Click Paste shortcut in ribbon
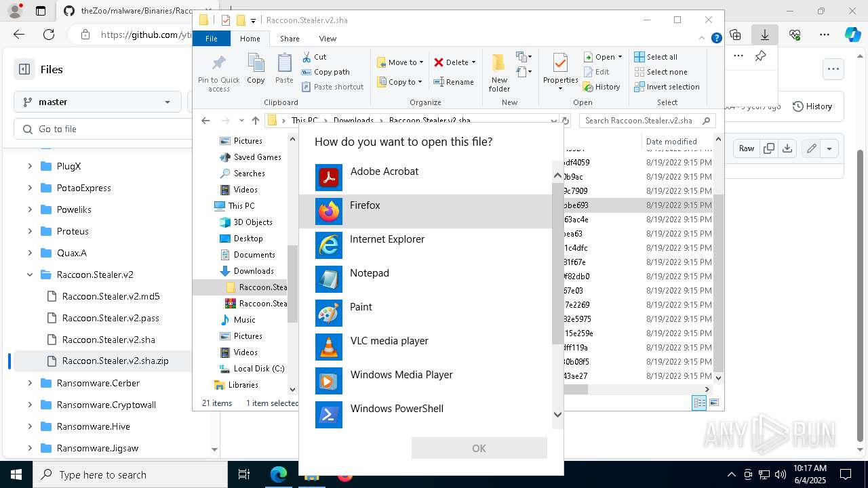Viewport: 868px width, 488px height. tap(332, 87)
